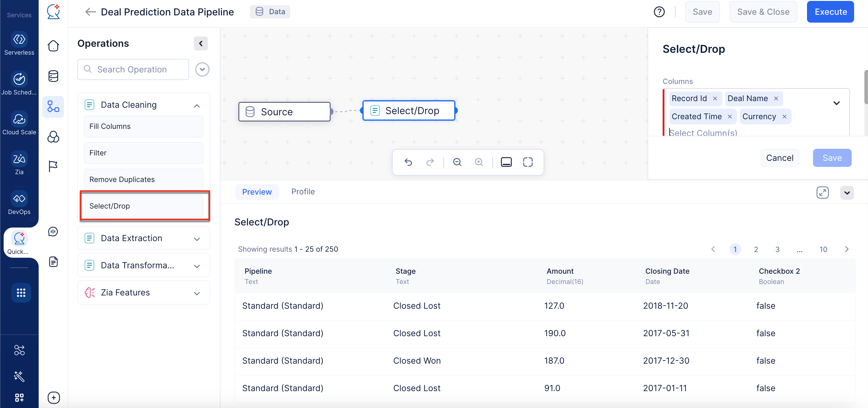868x408 pixels.
Task: Switch to the Profile tab
Action: [303, 192]
